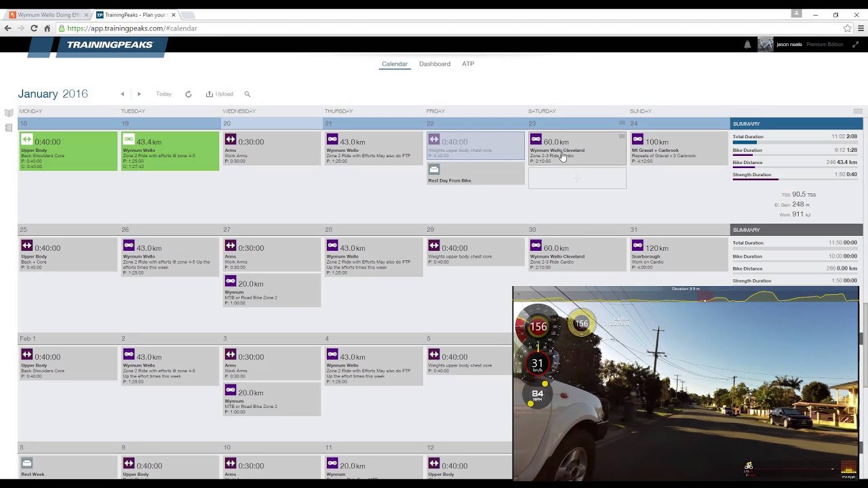The image size is (868, 488).
Task: Click strength icon on Jan 18 Upper Body
Action: click(x=27, y=140)
